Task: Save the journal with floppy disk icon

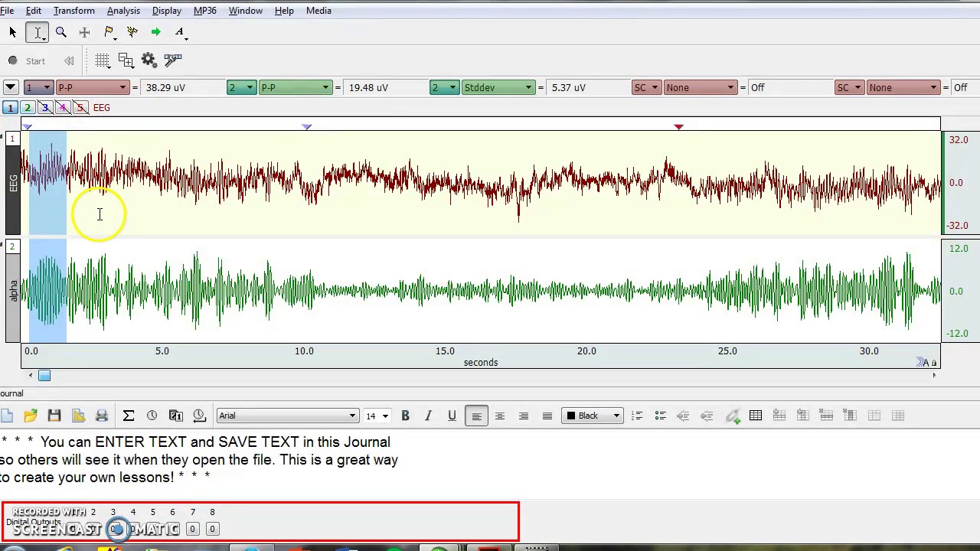Action: pos(54,416)
